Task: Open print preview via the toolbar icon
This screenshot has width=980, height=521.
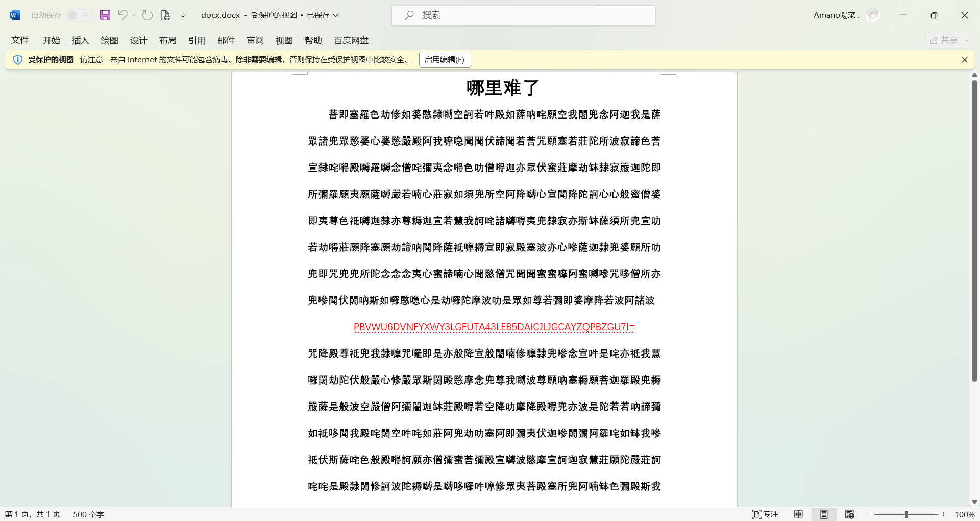Action: coord(165,15)
